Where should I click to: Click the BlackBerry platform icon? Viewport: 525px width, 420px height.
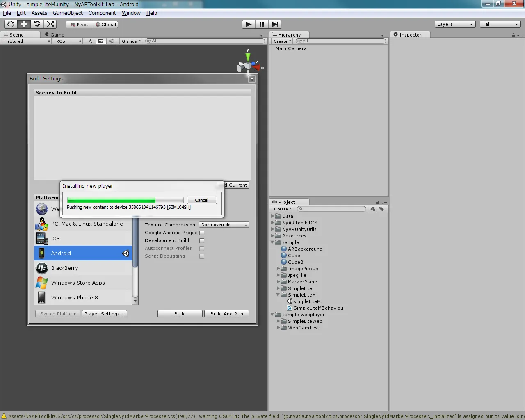[42, 268]
